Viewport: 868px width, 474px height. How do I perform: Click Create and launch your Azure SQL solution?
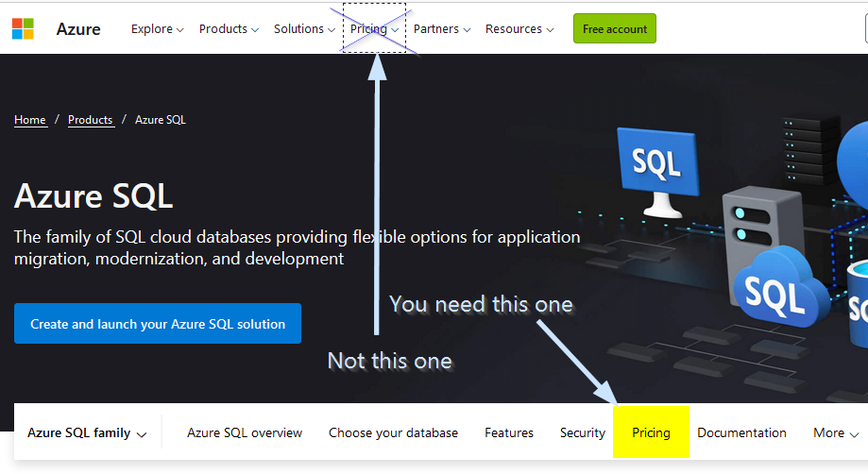tap(158, 324)
